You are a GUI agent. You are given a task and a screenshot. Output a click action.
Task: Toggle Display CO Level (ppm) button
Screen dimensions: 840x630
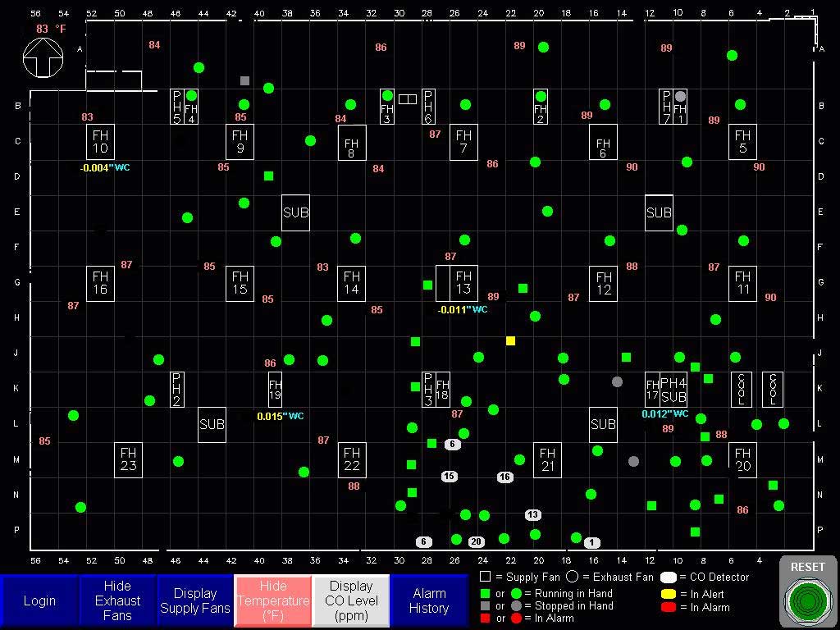351,600
